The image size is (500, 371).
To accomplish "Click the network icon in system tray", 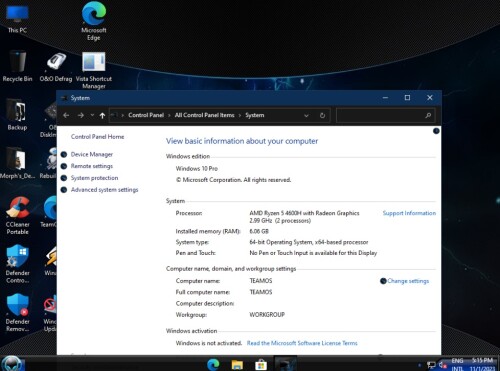I will 431,365.
